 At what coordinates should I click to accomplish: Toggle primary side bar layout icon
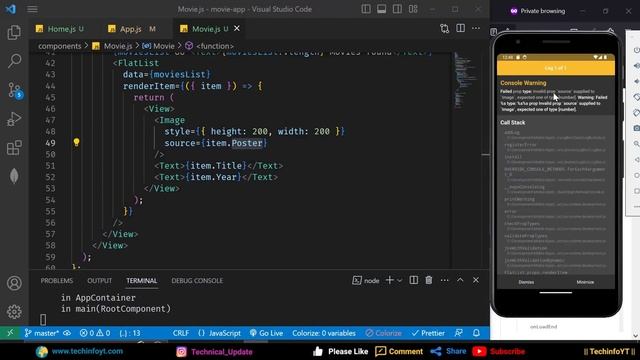coord(366,9)
